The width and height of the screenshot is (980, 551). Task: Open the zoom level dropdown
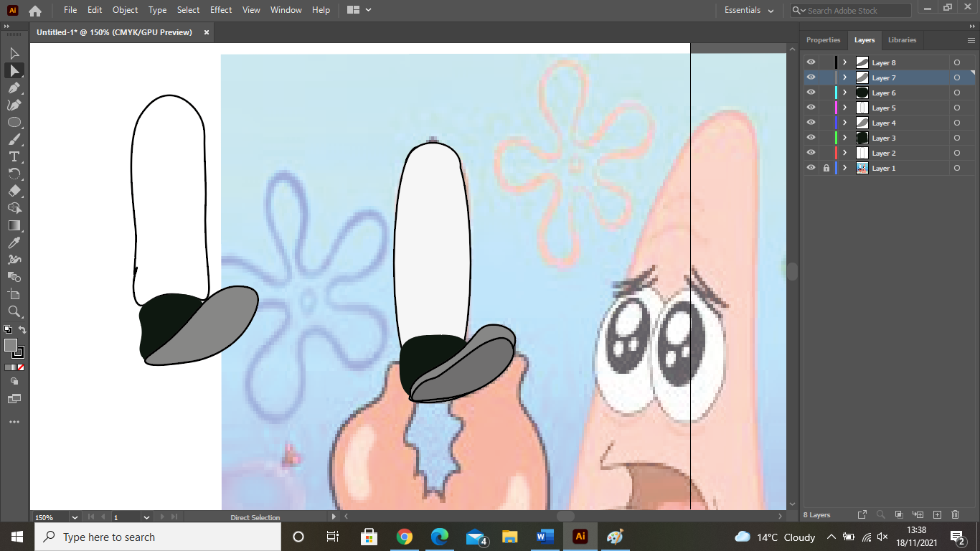[x=75, y=517]
